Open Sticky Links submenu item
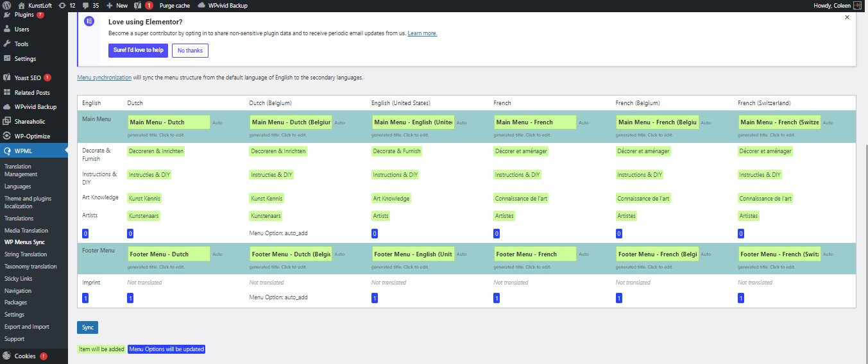This screenshot has height=364, width=868. tap(18, 279)
